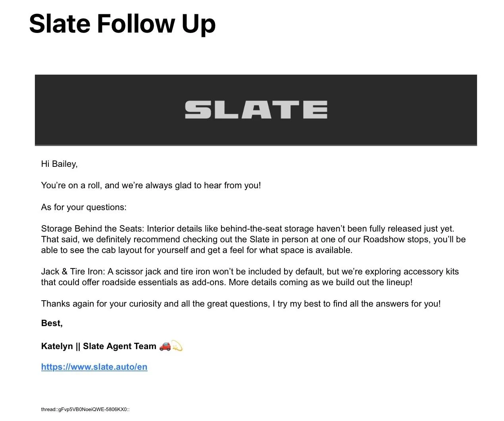Click the "You're on a roll" sentence

151,185
